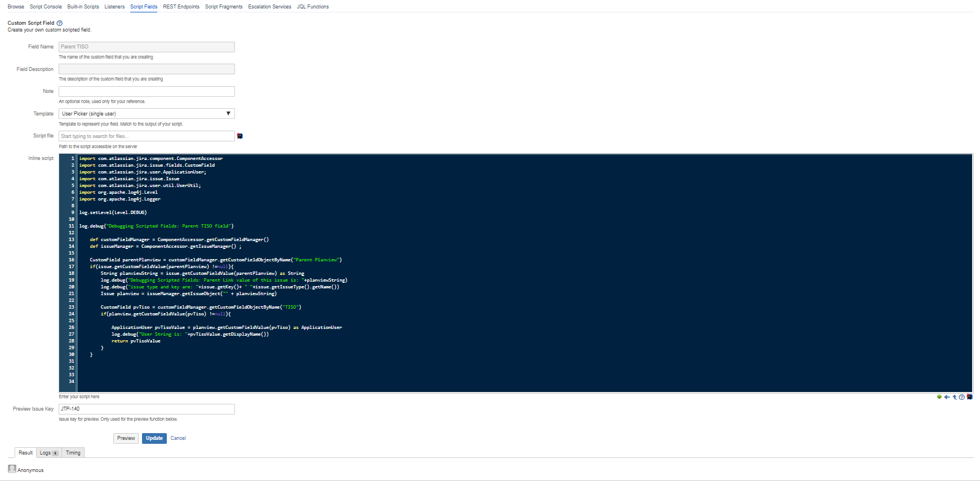Click the blue help icon below the editor

tap(961, 397)
